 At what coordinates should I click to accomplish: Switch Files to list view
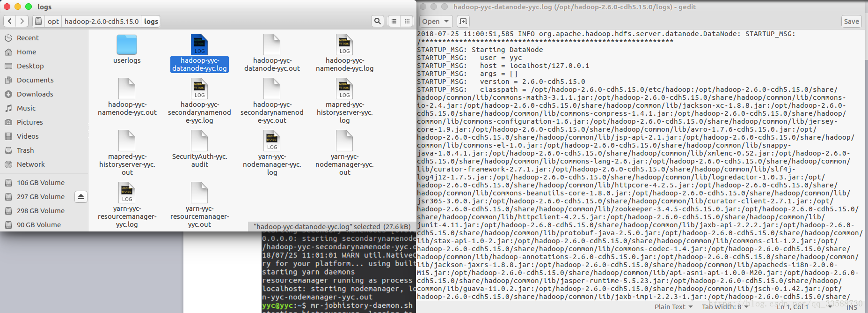(x=394, y=21)
